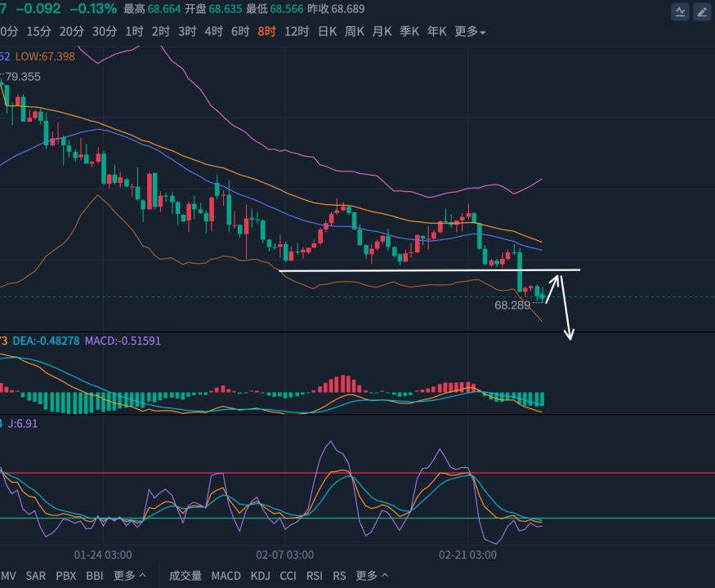Click the 最低 68.566 quote value
715x588 pixels.
click(x=275, y=9)
